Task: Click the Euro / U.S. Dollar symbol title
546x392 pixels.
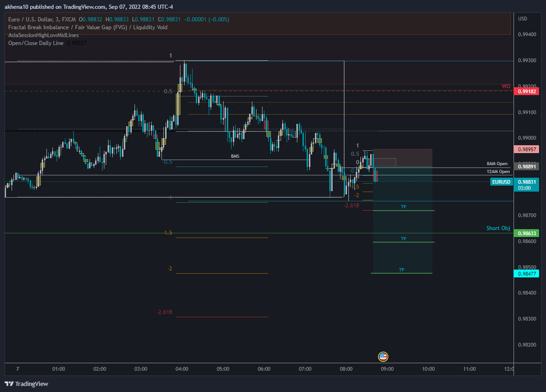Action: [x=42, y=19]
